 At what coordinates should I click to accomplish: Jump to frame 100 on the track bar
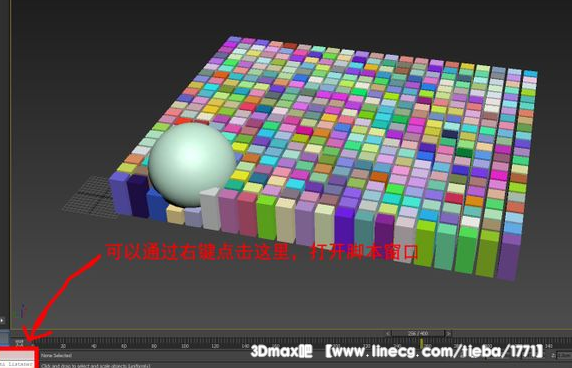pyautogui.click(x=185, y=346)
